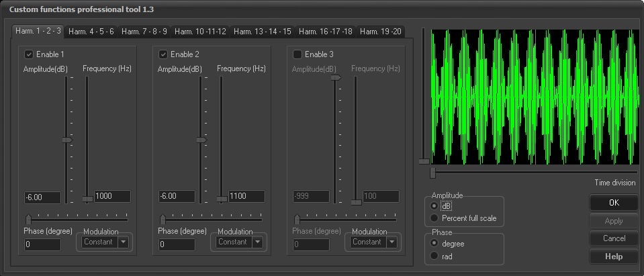Click harmonic 1 phase slider thumb
Screen dimensions: 644x276
point(28,220)
